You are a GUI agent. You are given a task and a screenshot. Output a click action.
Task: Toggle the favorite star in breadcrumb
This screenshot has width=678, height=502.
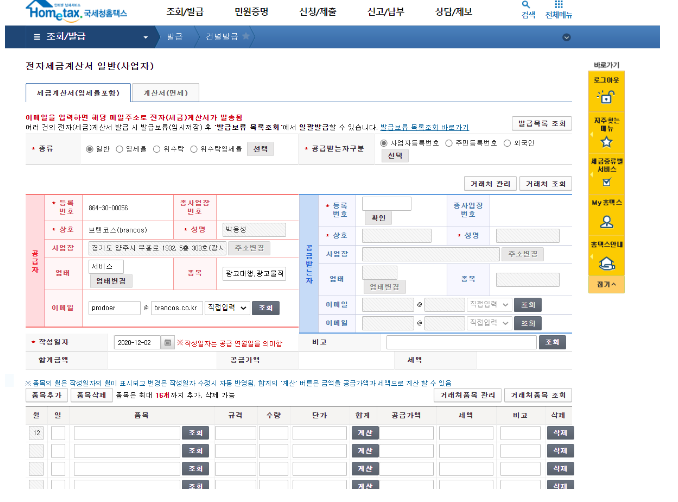246,36
